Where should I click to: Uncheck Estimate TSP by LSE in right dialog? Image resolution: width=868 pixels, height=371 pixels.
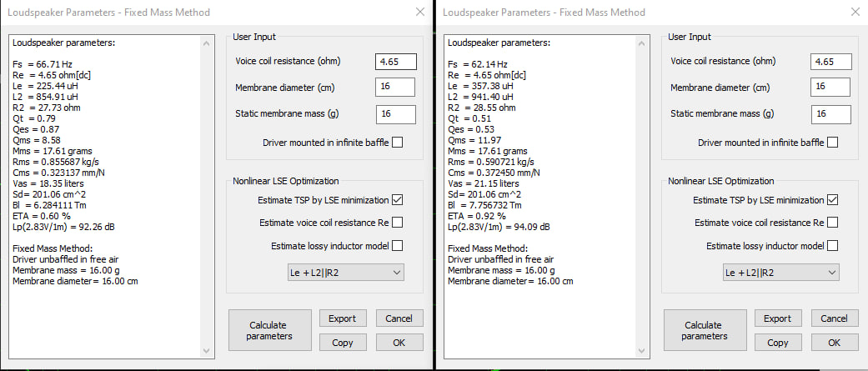pos(833,200)
